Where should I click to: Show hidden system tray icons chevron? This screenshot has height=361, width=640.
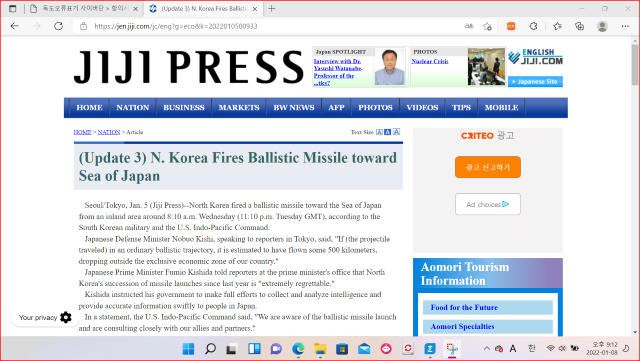pyautogui.click(x=487, y=348)
